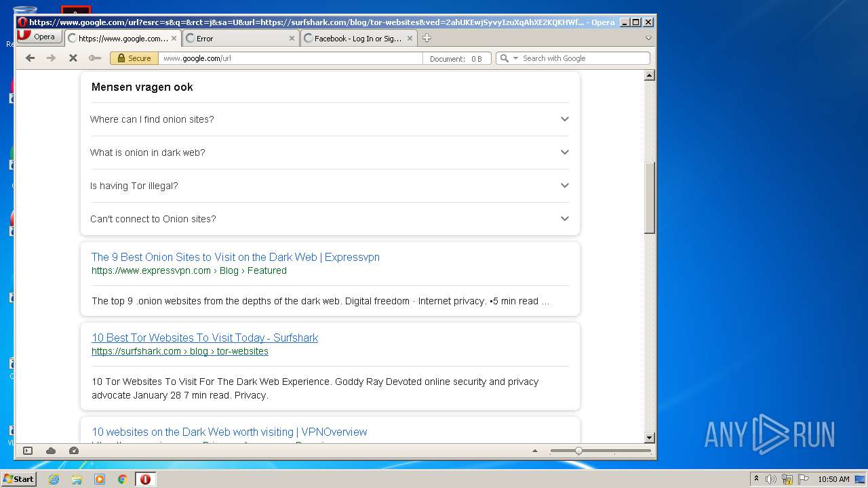Close the Facebook tab
868x488 pixels.
click(x=410, y=39)
